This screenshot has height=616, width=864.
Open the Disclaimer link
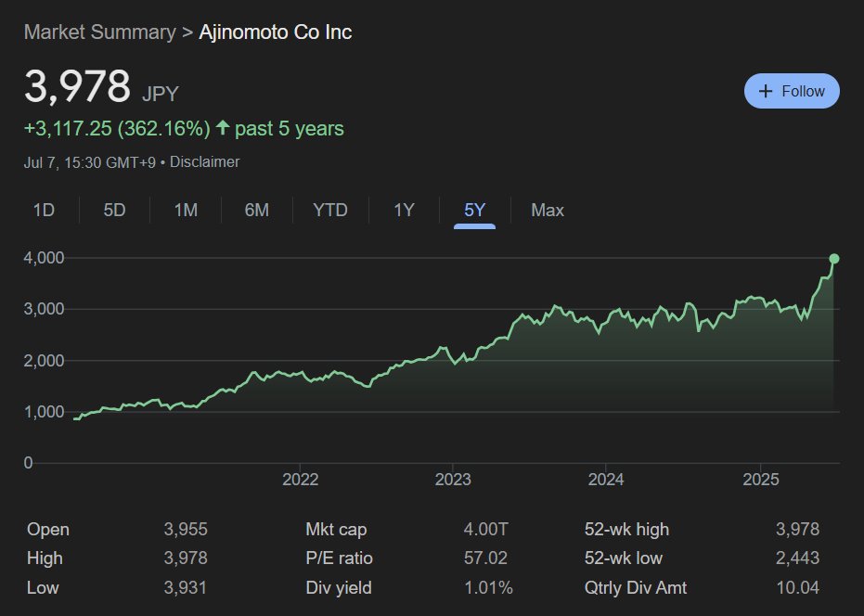point(204,162)
